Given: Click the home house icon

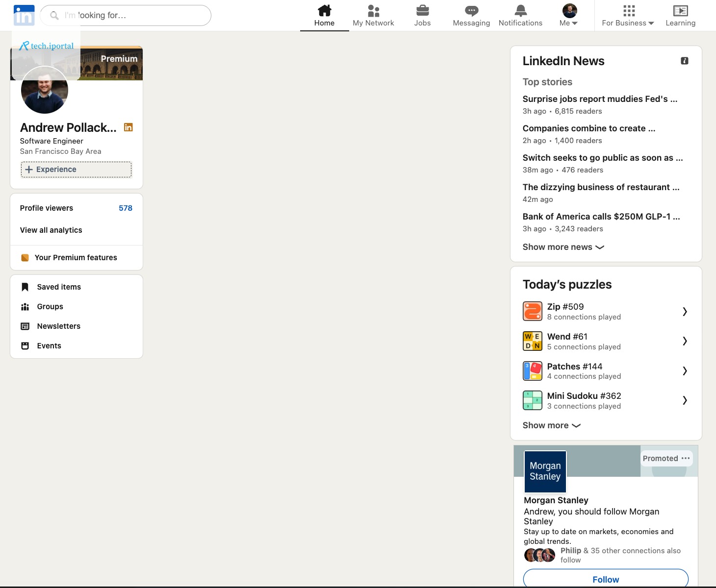Looking at the screenshot, I should [324, 10].
